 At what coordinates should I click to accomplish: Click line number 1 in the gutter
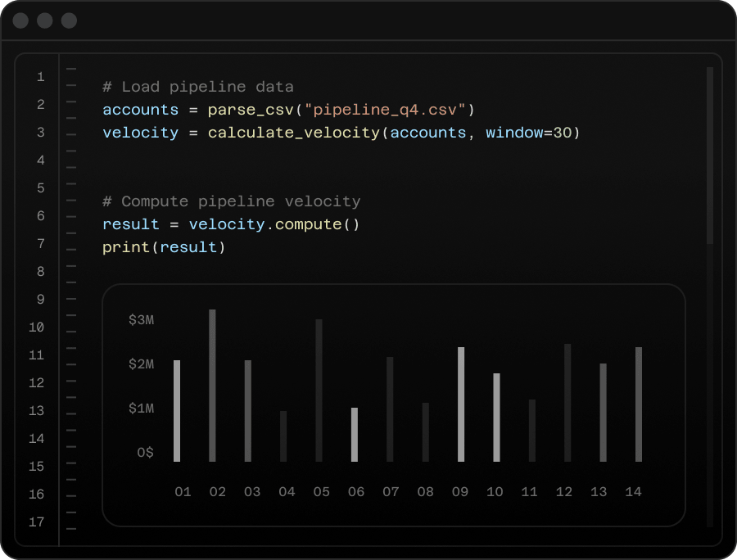click(x=41, y=77)
